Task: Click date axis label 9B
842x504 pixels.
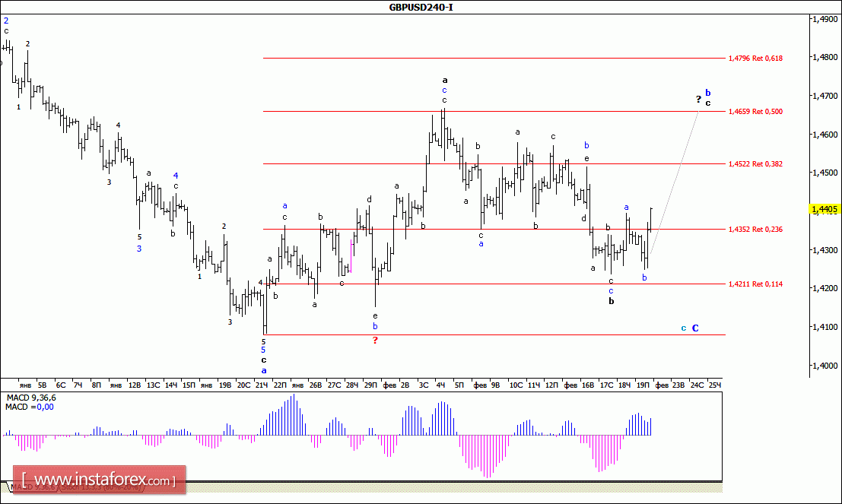Action: pos(496,385)
